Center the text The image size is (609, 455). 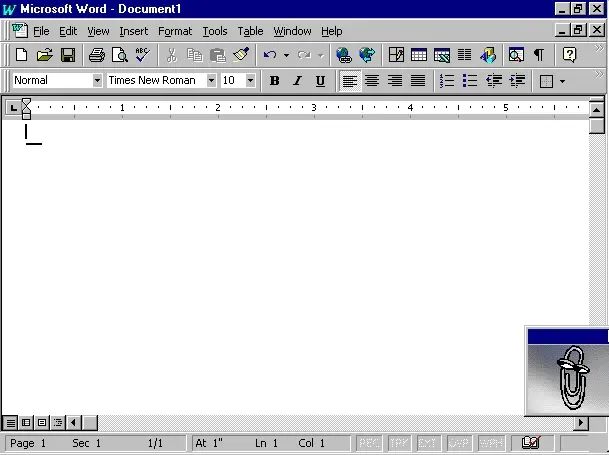tap(372, 81)
